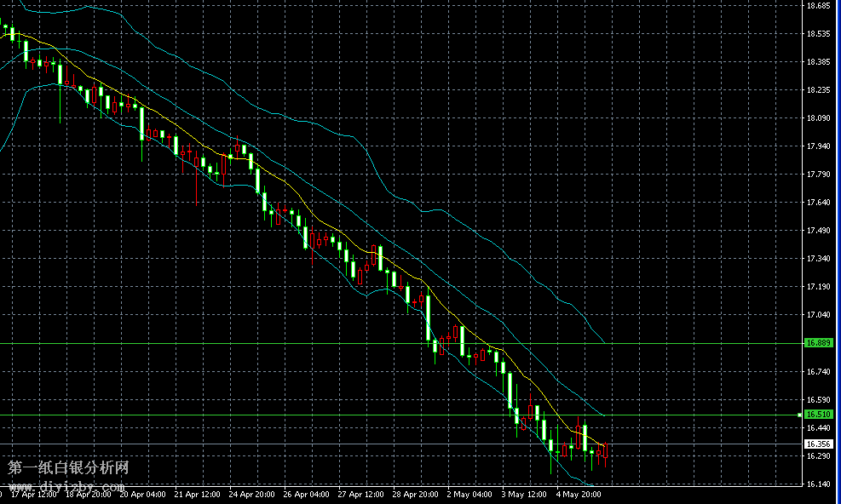Image resolution: width=841 pixels, height=504 pixels.
Task: Click the 17.490 price axis label
Action: (818, 231)
